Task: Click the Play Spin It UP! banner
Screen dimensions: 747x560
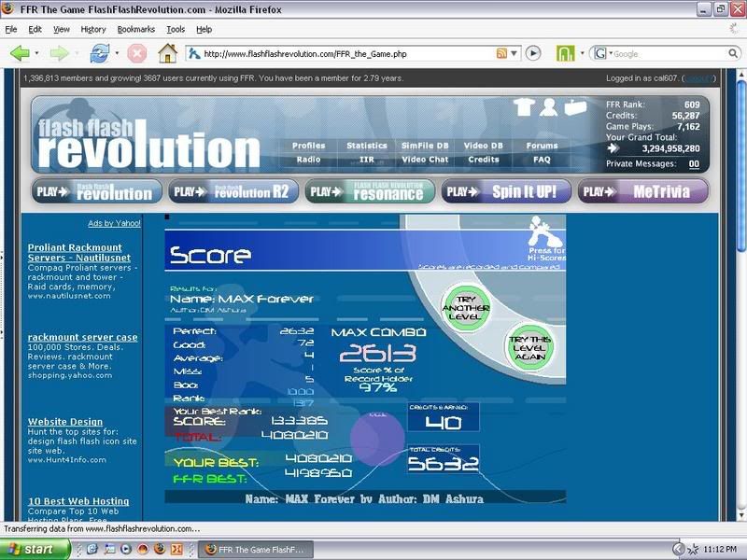Action: [x=506, y=191]
